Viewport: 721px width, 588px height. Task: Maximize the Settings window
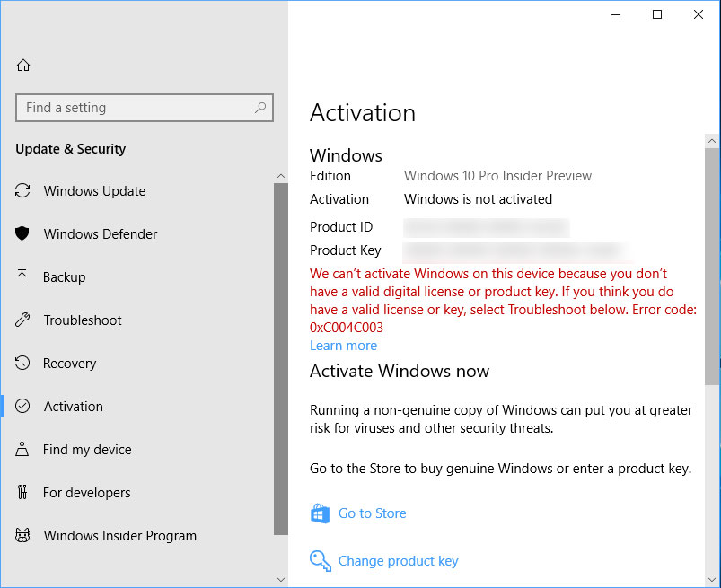coord(657,14)
